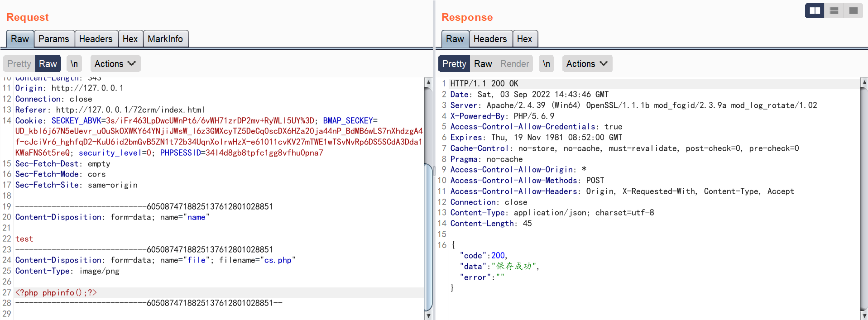Open the MarkInfo tab
868x320 pixels.
[165, 39]
